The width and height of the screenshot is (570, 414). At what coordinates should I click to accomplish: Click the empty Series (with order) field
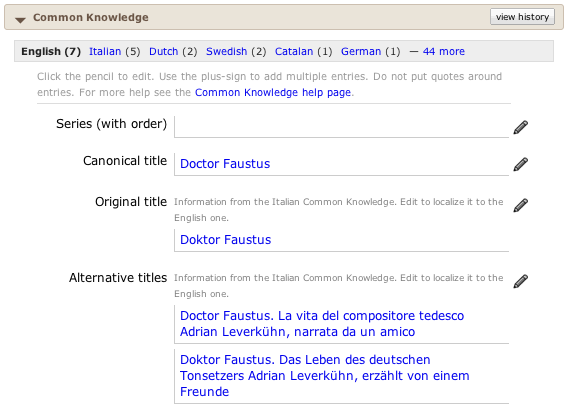pos(341,126)
